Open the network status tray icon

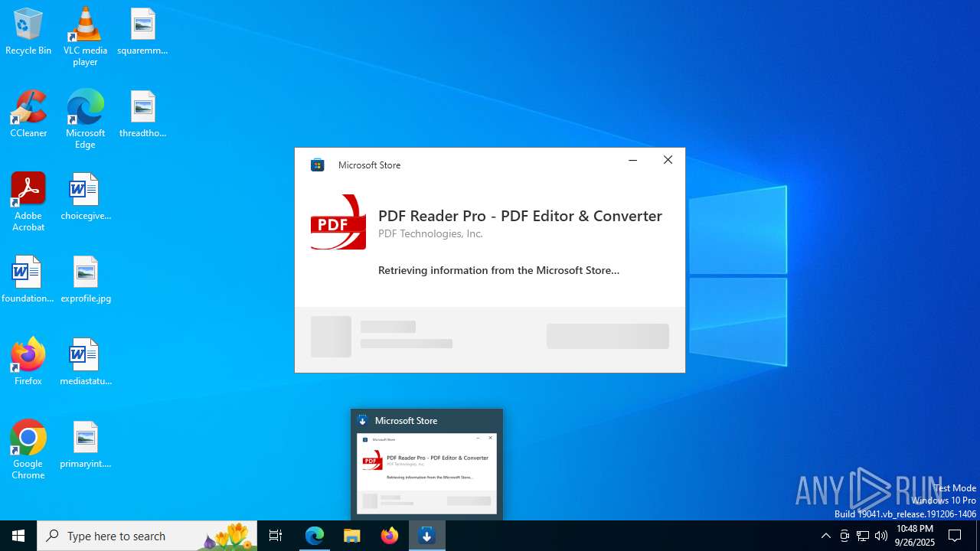pos(863,536)
